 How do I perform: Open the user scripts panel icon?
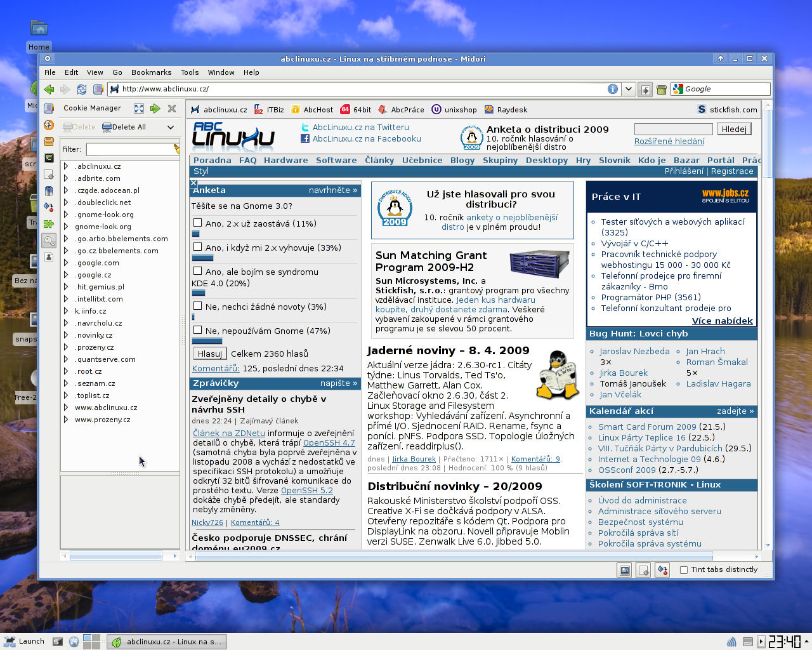pos(49,191)
